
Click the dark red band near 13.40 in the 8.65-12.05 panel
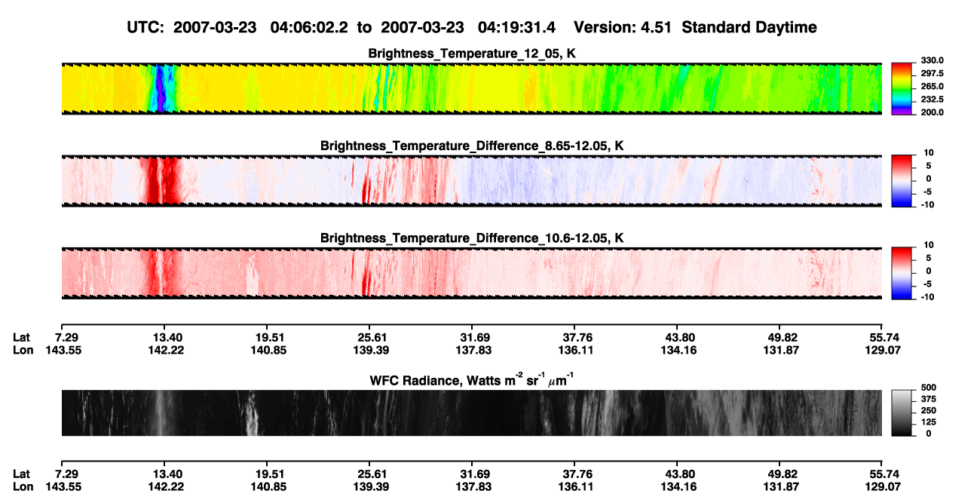162,180
